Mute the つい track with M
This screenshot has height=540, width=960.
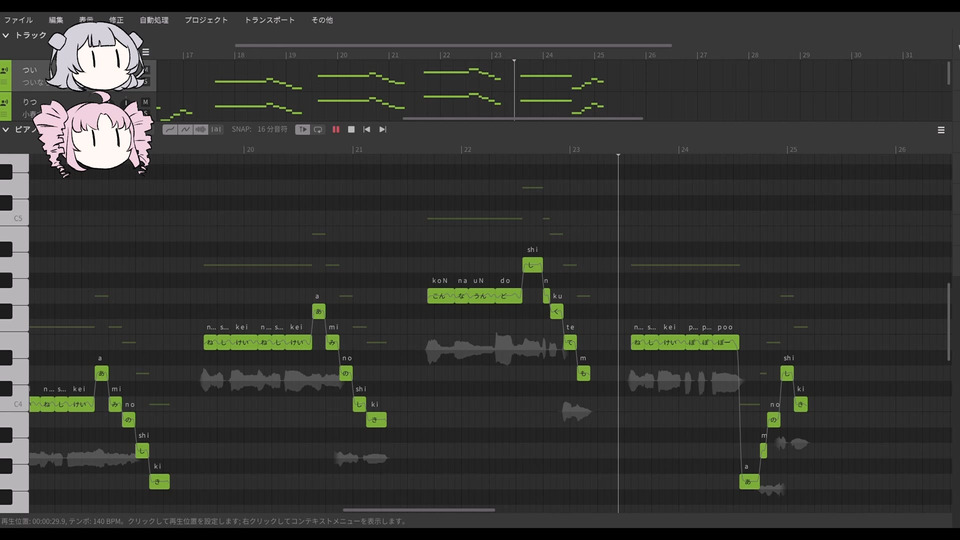point(146,70)
